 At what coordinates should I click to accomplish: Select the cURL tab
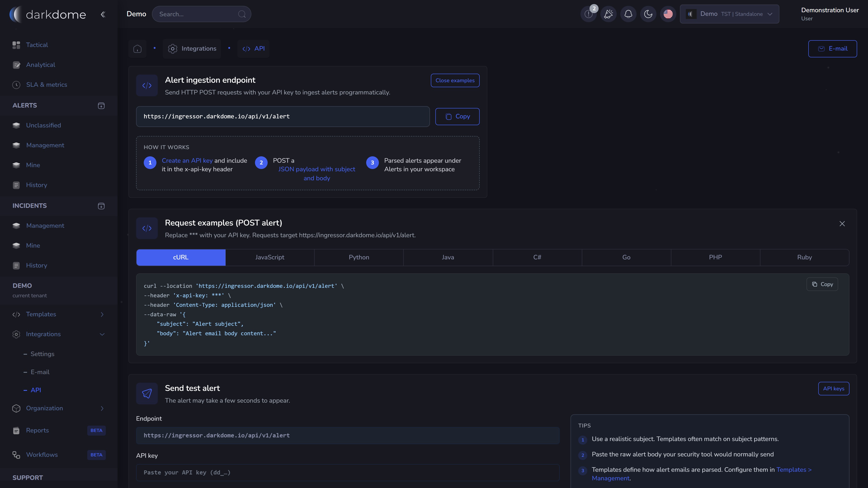(181, 258)
